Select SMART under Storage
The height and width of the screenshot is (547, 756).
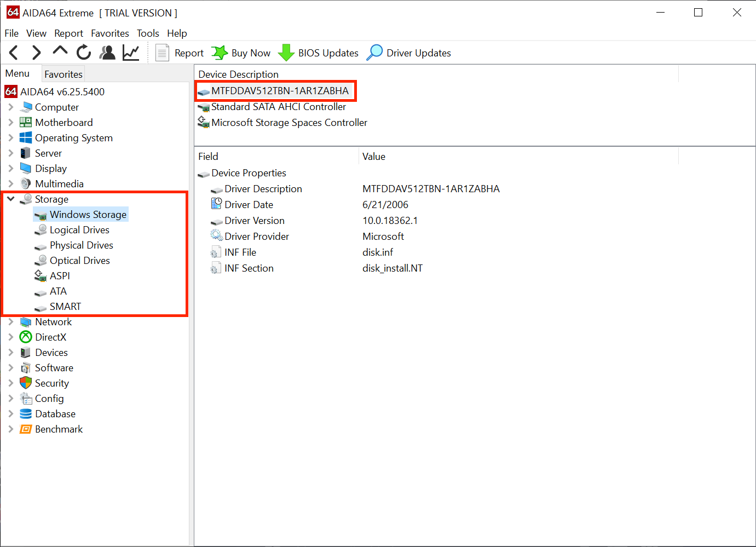[x=65, y=307]
